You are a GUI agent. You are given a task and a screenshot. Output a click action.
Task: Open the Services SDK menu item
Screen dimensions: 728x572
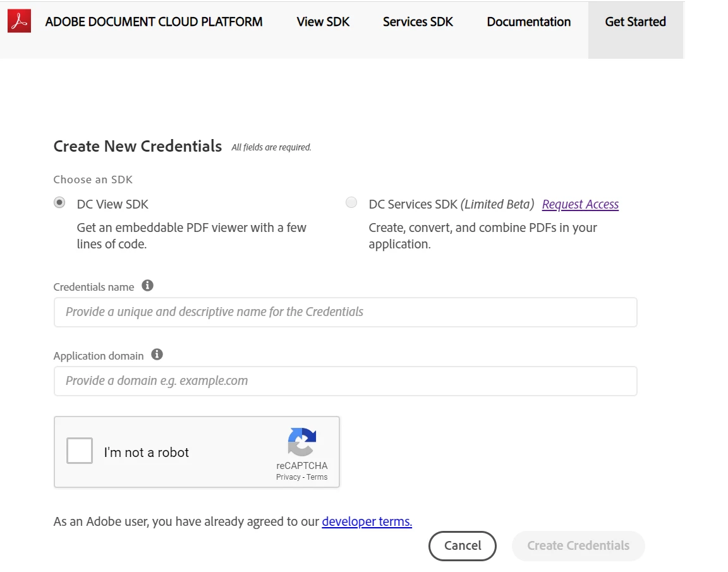(x=418, y=22)
